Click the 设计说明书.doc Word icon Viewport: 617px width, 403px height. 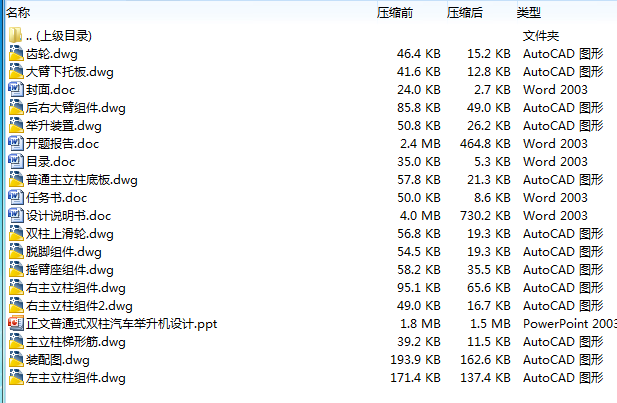click(x=16, y=215)
